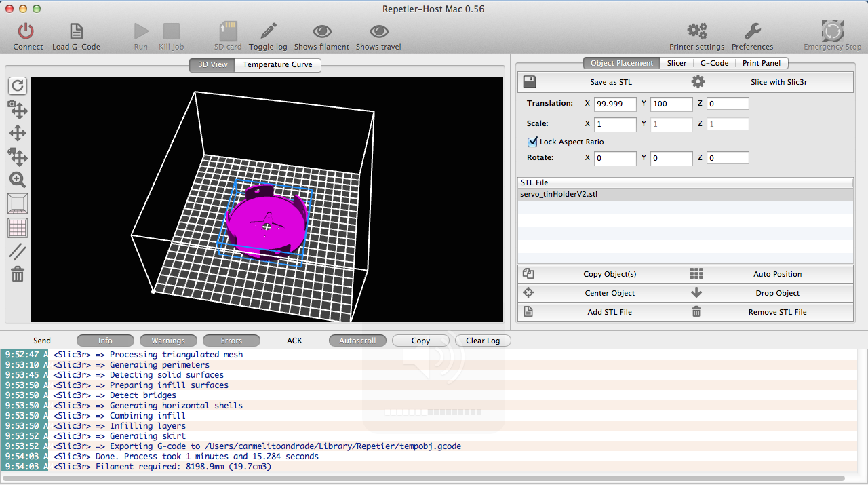Toggle the Warnings log filter
Image resolution: width=868 pixels, height=485 pixels.
tap(168, 341)
